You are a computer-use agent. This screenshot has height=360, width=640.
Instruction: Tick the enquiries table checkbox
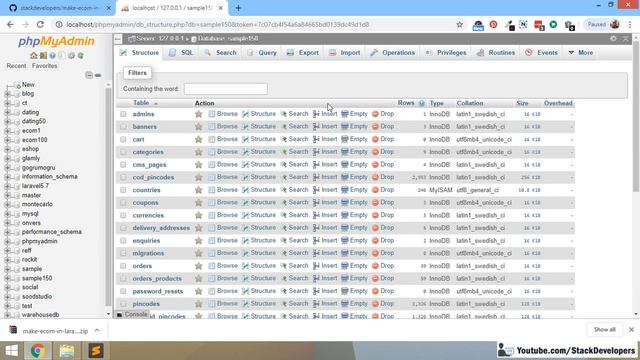pyautogui.click(x=123, y=241)
